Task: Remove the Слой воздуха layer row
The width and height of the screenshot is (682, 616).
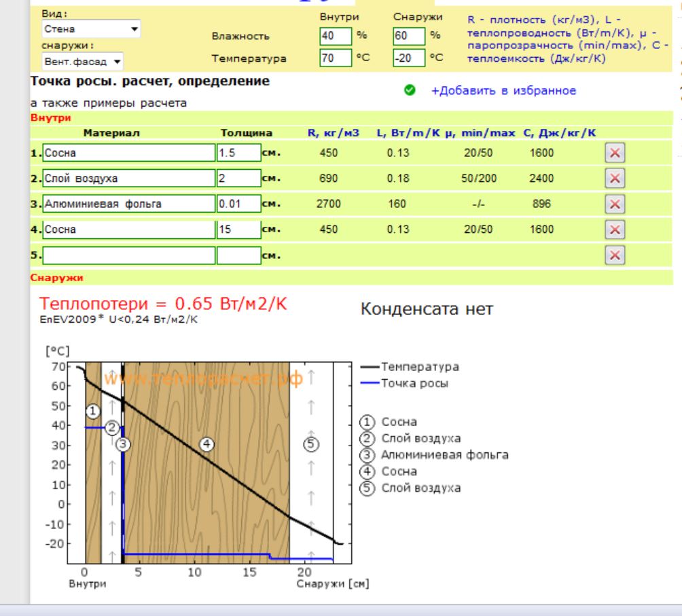Action: (614, 179)
